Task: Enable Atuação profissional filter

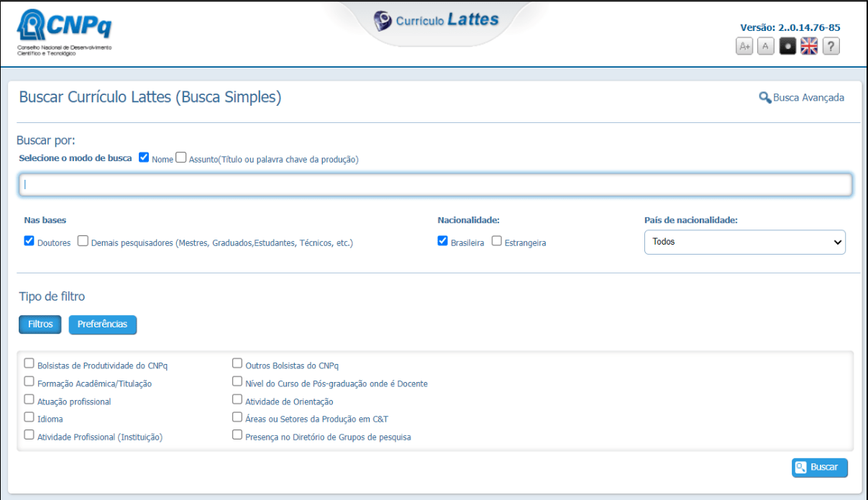Action: (29, 399)
